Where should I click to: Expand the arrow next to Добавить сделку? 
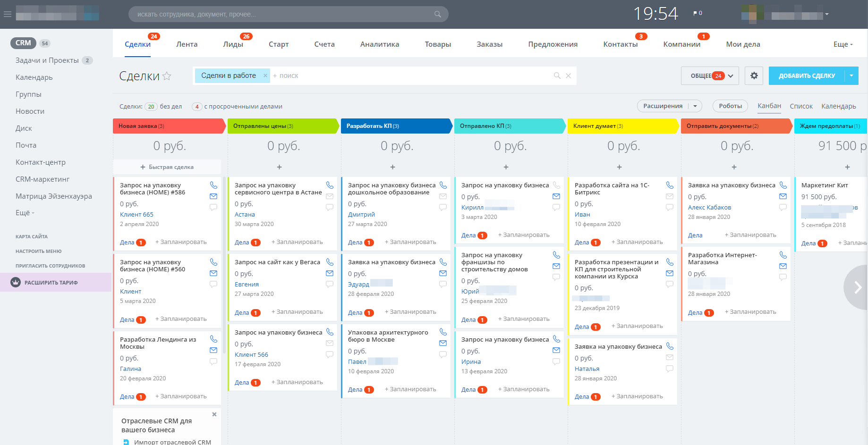click(x=851, y=76)
